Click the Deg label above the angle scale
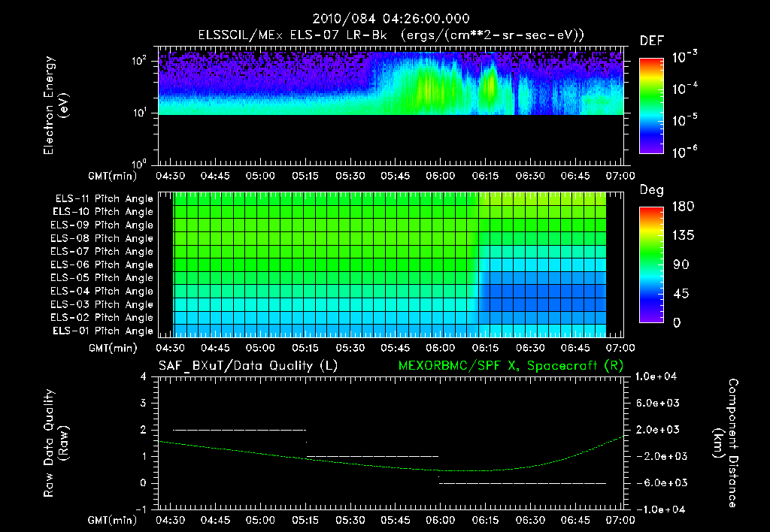 tap(652, 190)
